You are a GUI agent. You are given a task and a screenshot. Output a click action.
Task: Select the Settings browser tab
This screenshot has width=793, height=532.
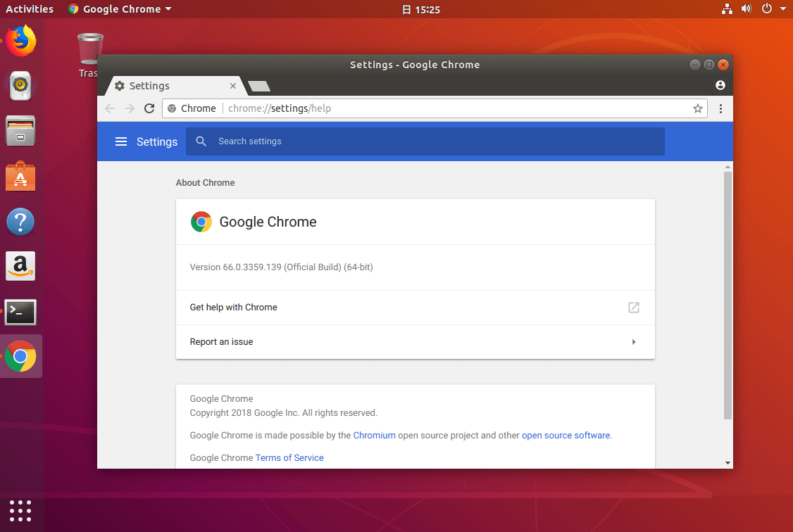click(174, 86)
